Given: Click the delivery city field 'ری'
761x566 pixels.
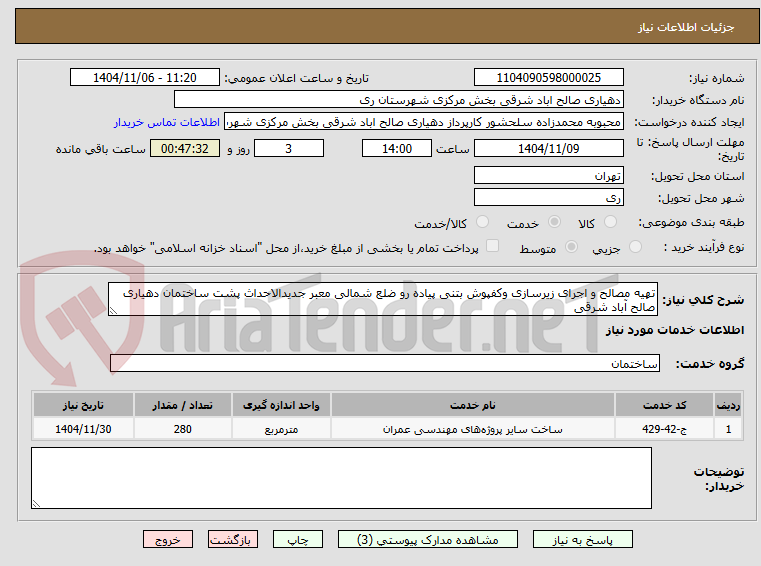Looking at the screenshot, I should pos(548,198).
